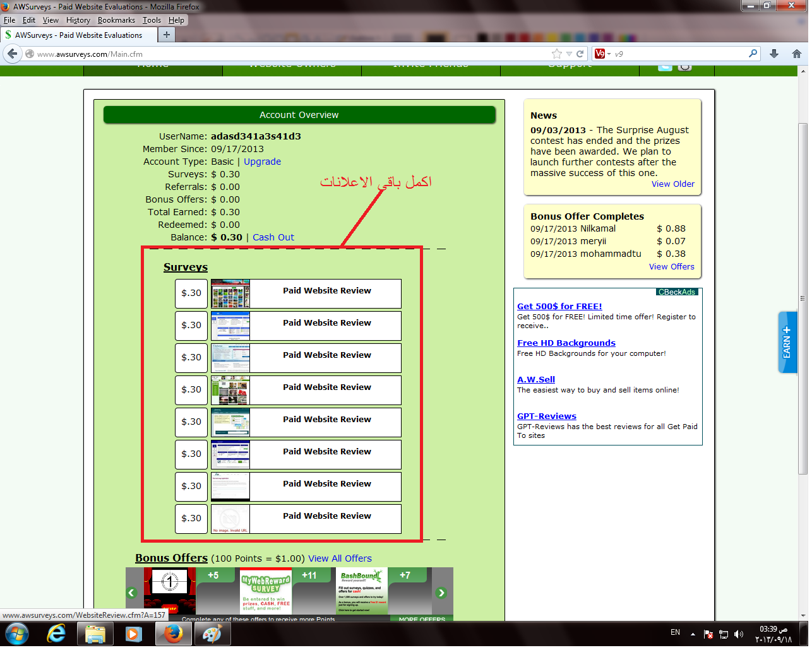
Task: Click the CBeckAds label
Action: (x=677, y=292)
